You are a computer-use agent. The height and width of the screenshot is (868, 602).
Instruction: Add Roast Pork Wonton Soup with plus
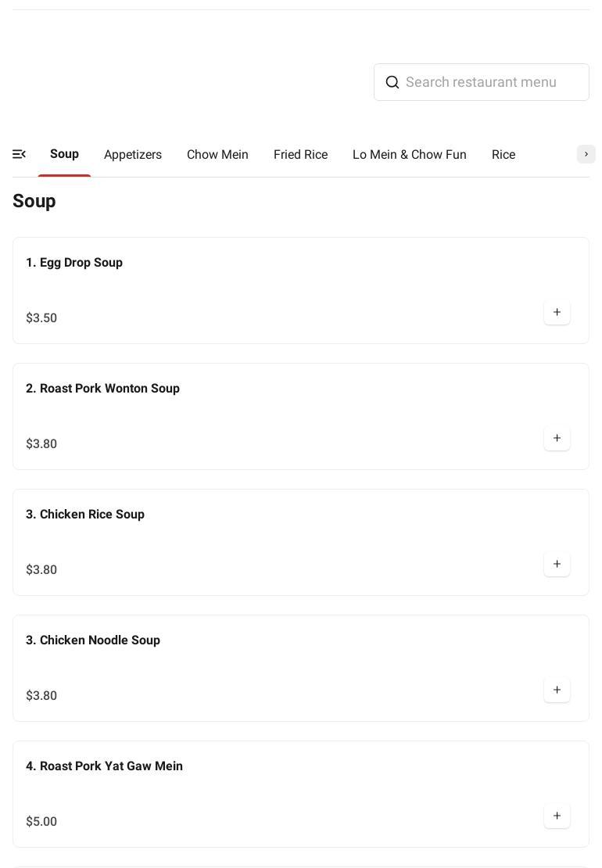point(557,439)
